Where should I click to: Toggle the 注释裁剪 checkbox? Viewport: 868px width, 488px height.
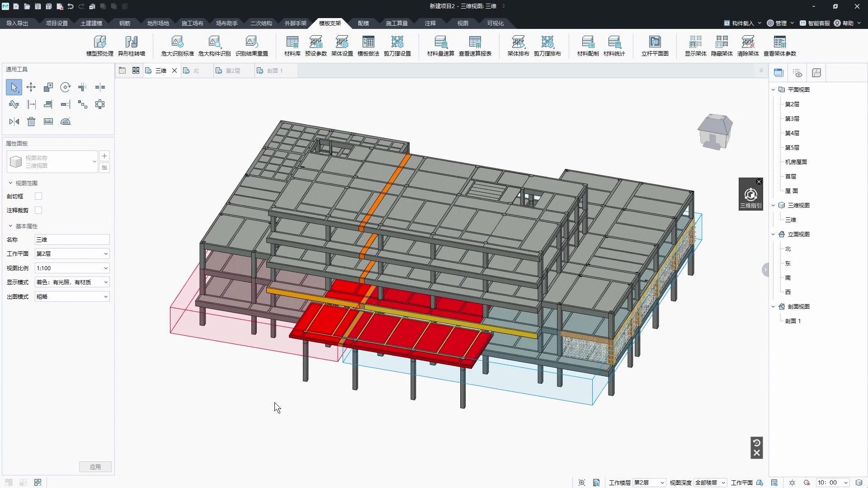coord(38,210)
